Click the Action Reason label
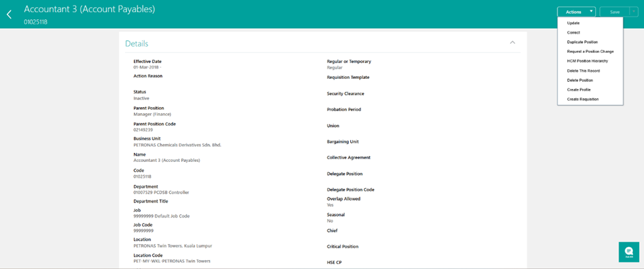644x269 pixels. (x=148, y=76)
